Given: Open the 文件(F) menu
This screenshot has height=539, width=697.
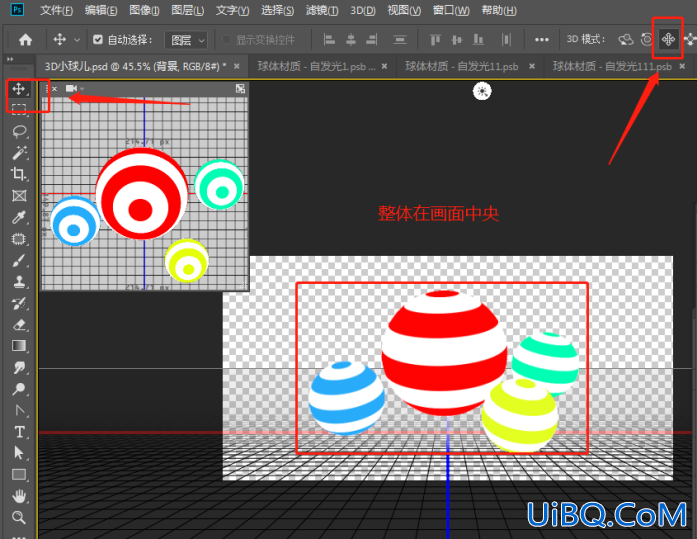Looking at the screenshot, I should pyautogui.click(x=56, y=10).
